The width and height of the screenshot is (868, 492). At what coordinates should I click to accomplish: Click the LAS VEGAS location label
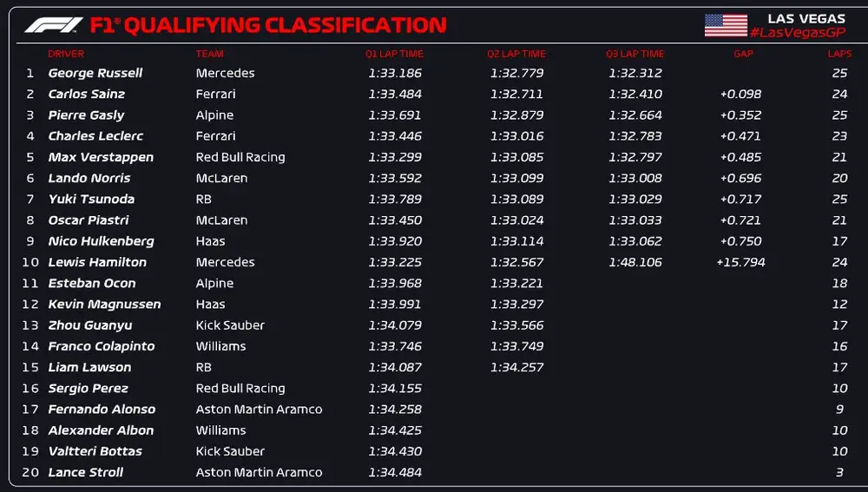click(x=806, y=18)
